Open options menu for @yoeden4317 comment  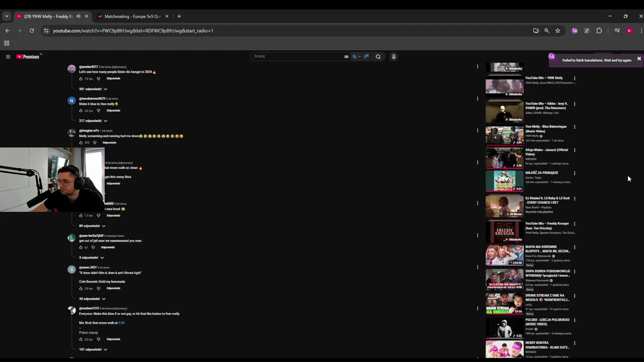pos(477,66)
